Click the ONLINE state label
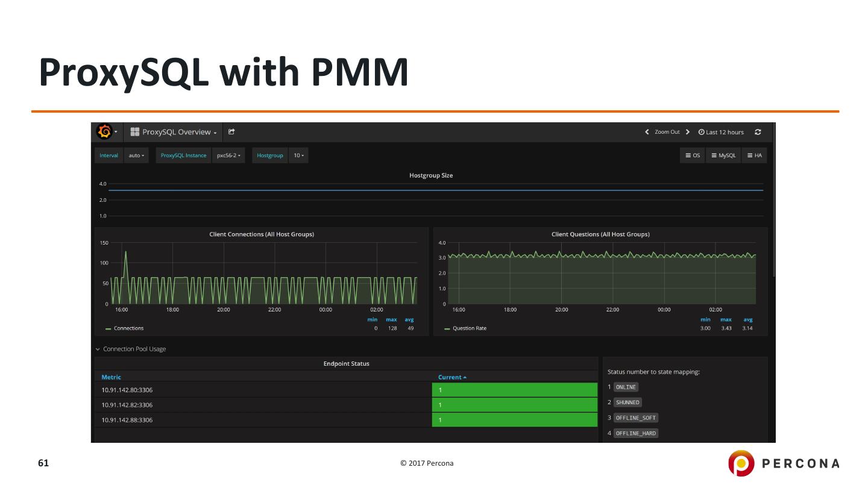 pos(626,387)
